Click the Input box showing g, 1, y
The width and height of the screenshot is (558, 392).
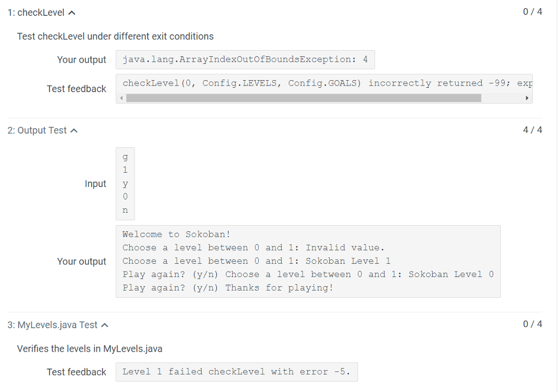125,184
